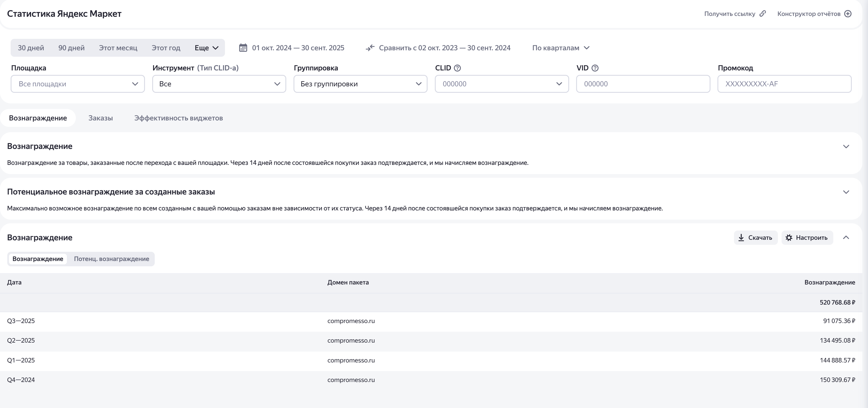Click the gear icon in Настроить
This screenshot has height=408, width=868.
pyautogui.click(x=789, y=238)
